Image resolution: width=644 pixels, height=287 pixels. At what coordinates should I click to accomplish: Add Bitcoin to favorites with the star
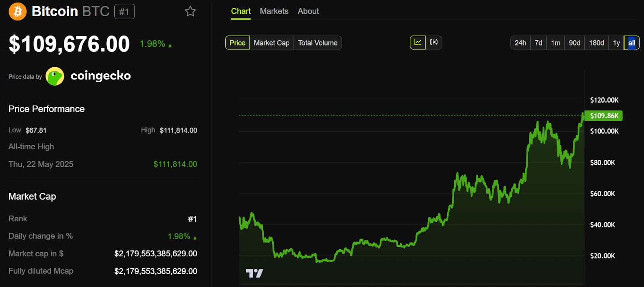point(190,11)
